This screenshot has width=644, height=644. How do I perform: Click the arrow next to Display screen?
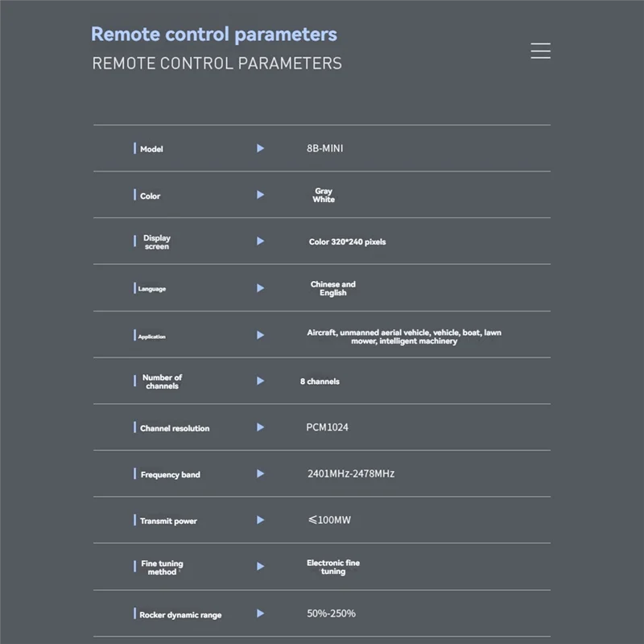point(260,241)
